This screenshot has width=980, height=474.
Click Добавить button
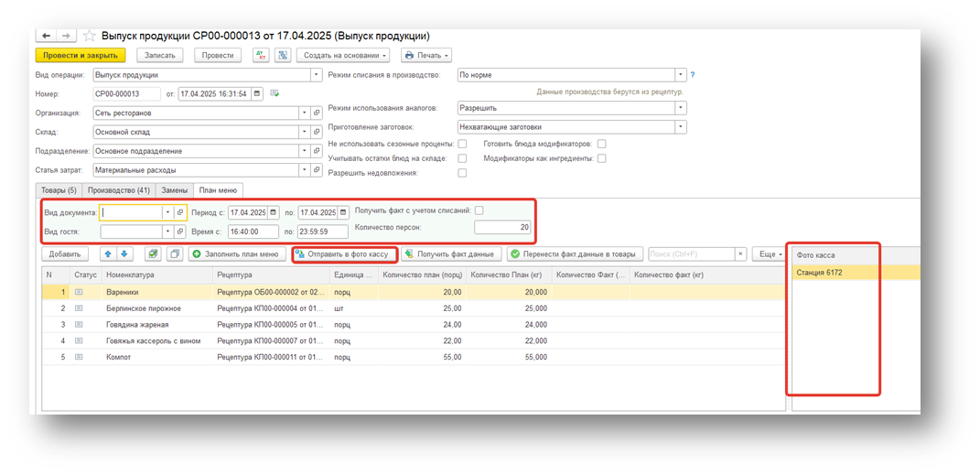pos(66,253)
